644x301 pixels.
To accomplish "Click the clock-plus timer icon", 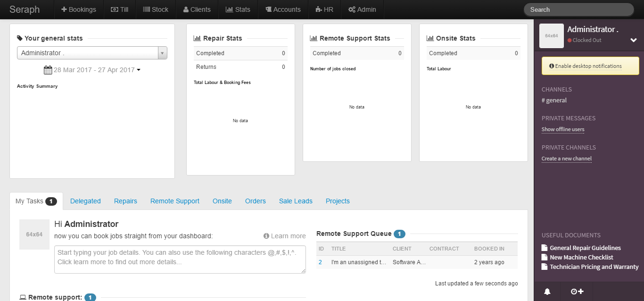I will (577, 292).
